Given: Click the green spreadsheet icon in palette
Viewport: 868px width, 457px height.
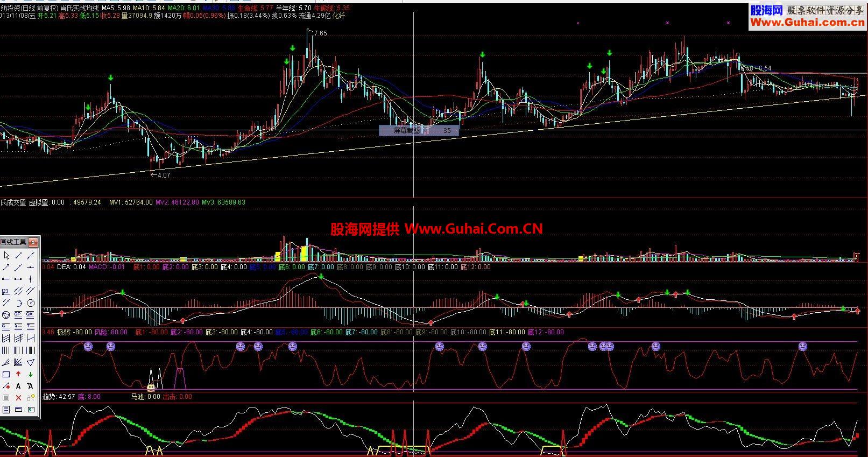Looking at the screenshot, I should tap(31, 409).
